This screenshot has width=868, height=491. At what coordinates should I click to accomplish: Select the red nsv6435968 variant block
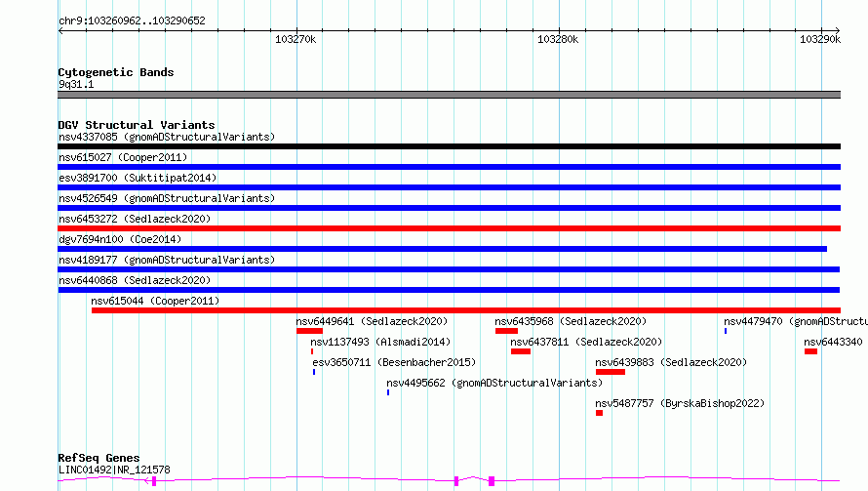[x=506, y=331]
